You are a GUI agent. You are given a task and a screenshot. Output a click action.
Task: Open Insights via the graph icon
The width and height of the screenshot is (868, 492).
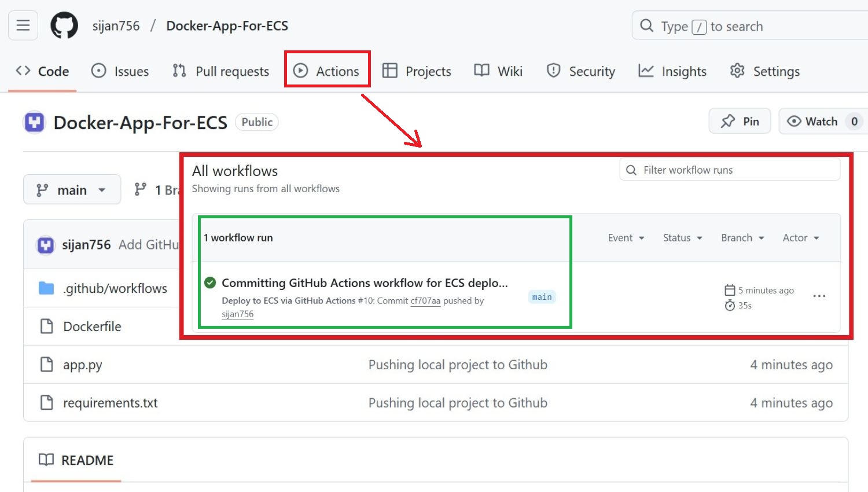[x=646, y=71]
